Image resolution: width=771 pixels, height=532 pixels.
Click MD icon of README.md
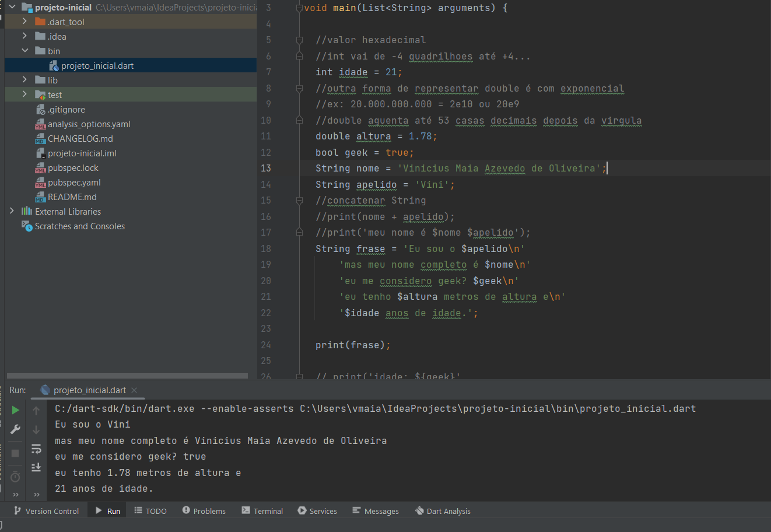[x=40, y=197]
